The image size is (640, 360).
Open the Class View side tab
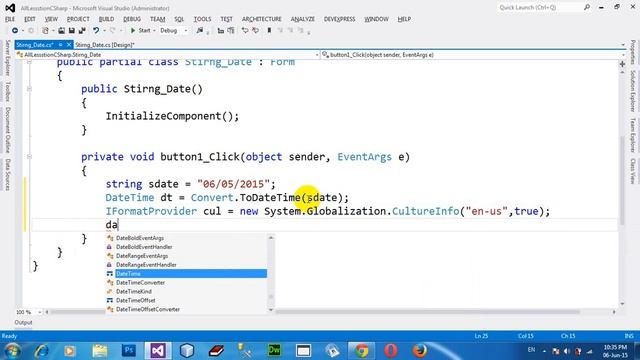point(633,171)
